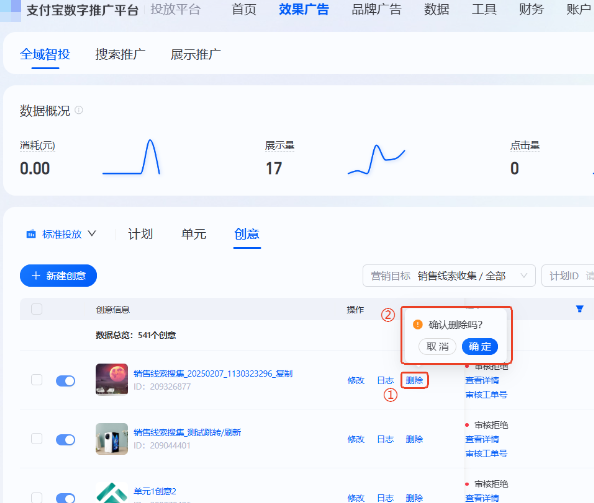
Task: Click 修改 in the 单元1创意2 row
Action: (356, 498)
